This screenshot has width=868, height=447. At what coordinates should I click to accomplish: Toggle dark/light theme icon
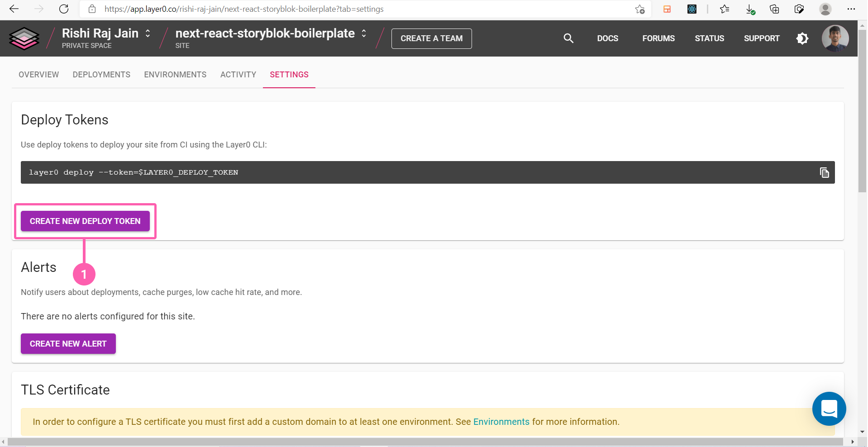[x=802, y=38]
